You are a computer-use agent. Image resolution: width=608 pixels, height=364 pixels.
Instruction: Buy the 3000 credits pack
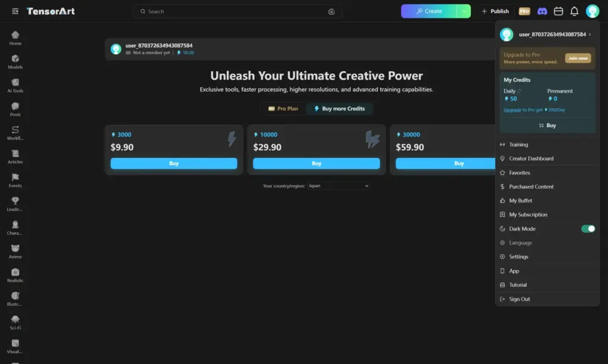click(x=174, y=163)
